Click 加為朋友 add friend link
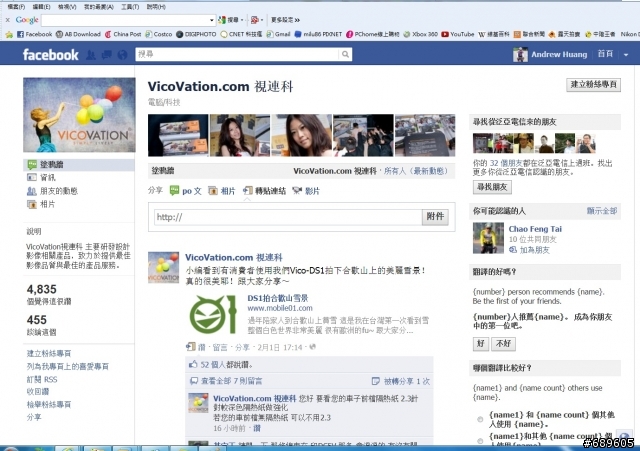The width and height of the screenshot is (640, 451). (x=529, y=250)
